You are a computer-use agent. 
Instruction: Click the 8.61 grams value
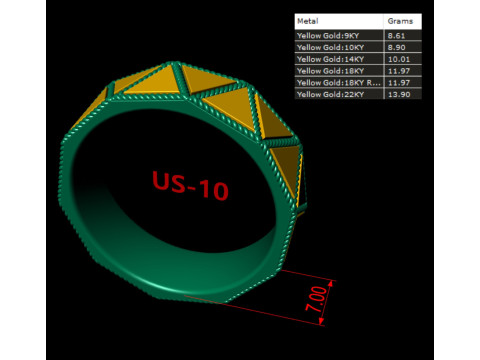point(396,36)
